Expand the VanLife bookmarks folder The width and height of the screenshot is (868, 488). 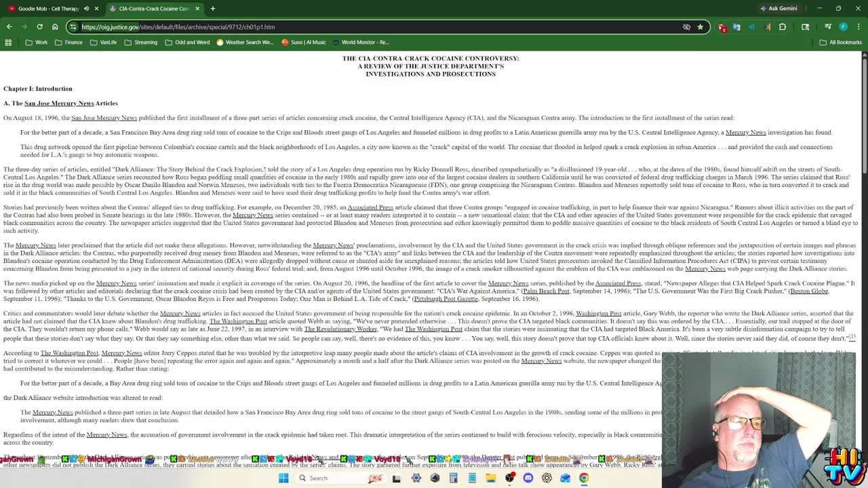point(103,42)
